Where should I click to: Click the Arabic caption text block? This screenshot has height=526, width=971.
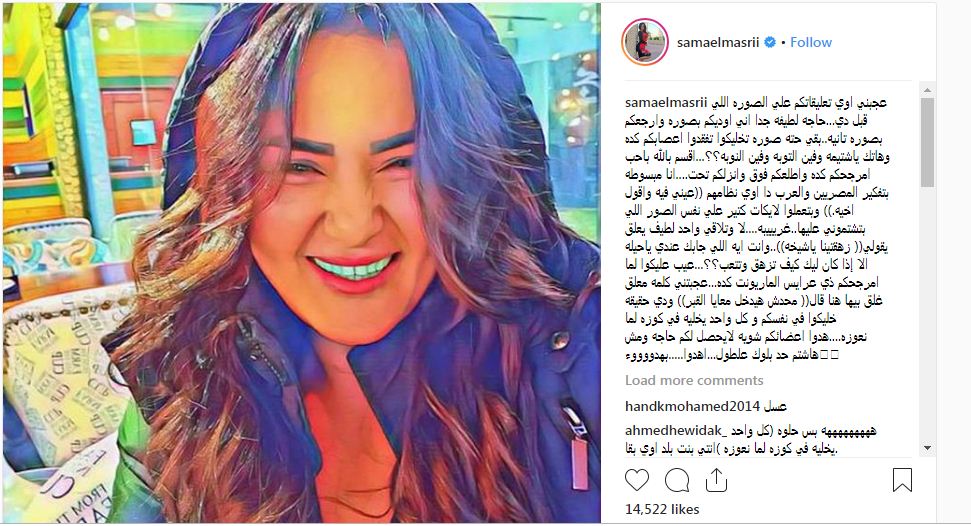757,229
